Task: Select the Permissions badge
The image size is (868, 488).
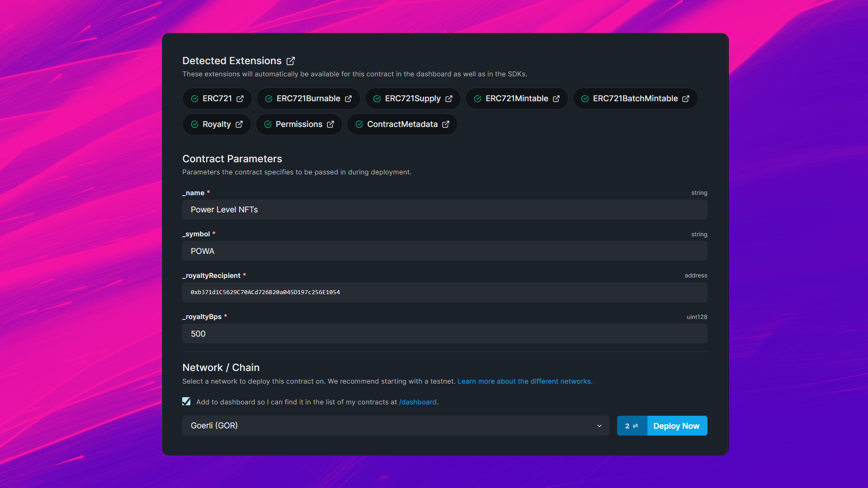Action: coord(298,124)
